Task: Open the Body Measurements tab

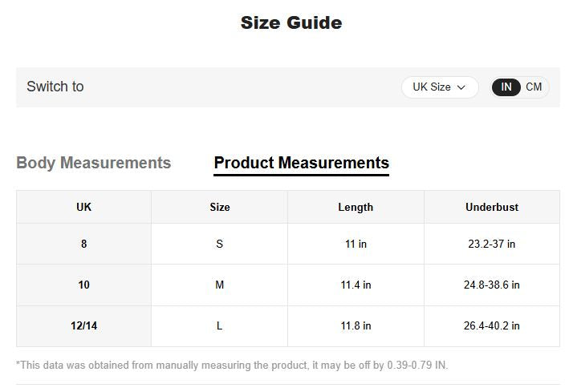Action: click(x=93, y=163)
